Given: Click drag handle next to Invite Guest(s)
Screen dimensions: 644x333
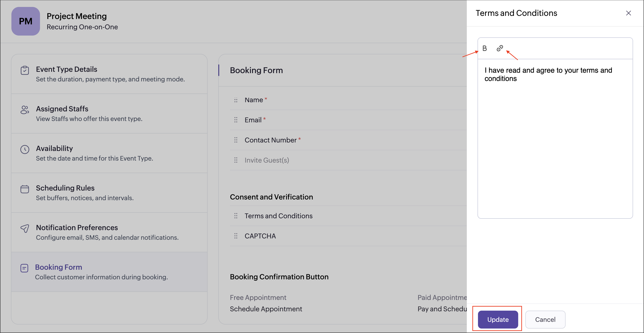Looking at the screenshot, I should 236,160.
